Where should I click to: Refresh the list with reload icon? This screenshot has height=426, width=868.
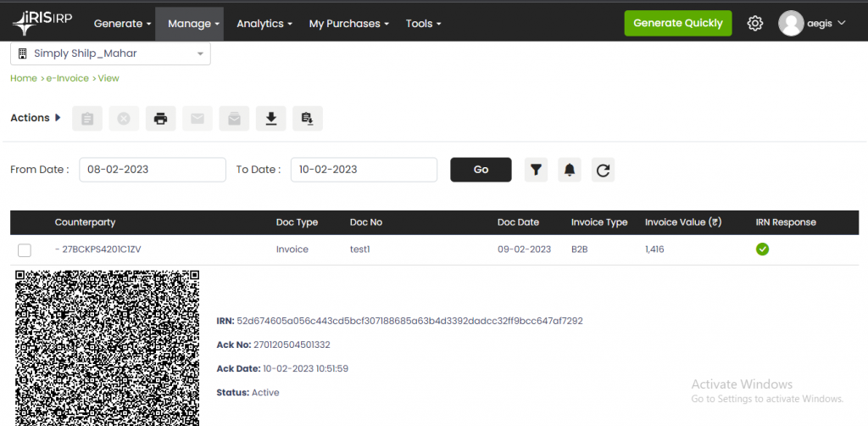603,170
